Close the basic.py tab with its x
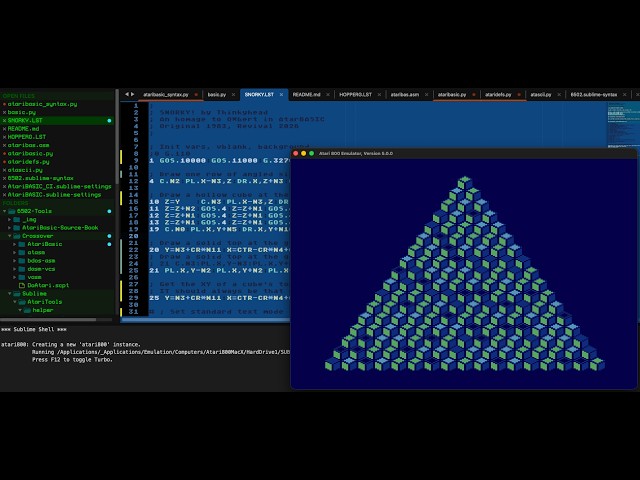 [233, 95]
